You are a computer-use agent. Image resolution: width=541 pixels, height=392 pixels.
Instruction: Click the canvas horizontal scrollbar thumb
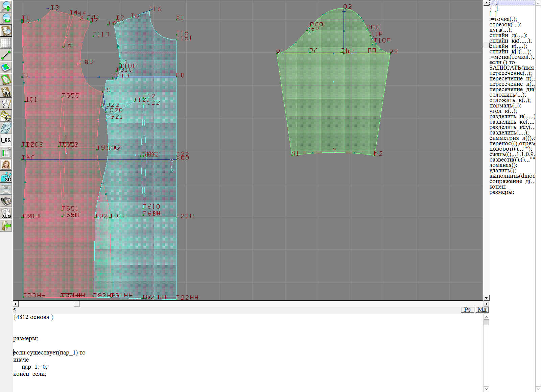[77, 304]
